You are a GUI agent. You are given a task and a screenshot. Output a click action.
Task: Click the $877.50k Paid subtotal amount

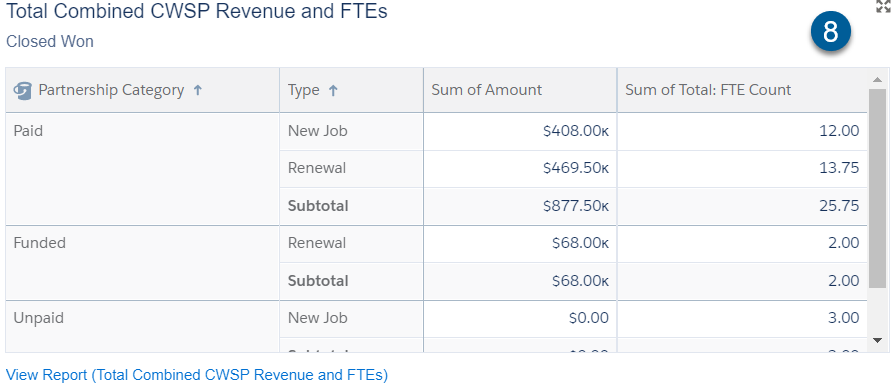(576, 206)
